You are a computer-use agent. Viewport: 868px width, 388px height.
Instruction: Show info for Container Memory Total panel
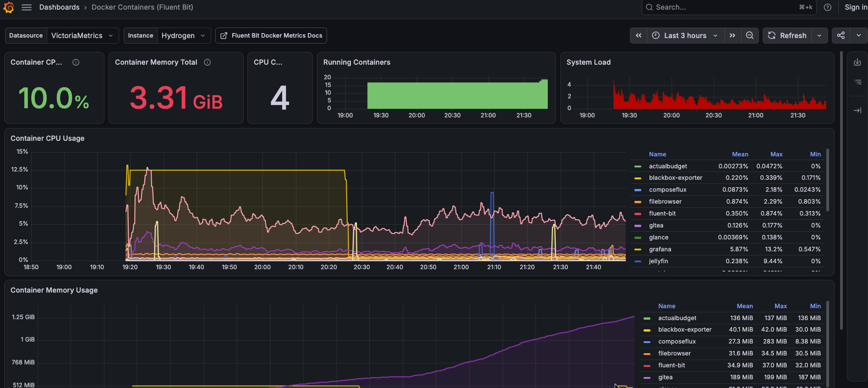207,62
